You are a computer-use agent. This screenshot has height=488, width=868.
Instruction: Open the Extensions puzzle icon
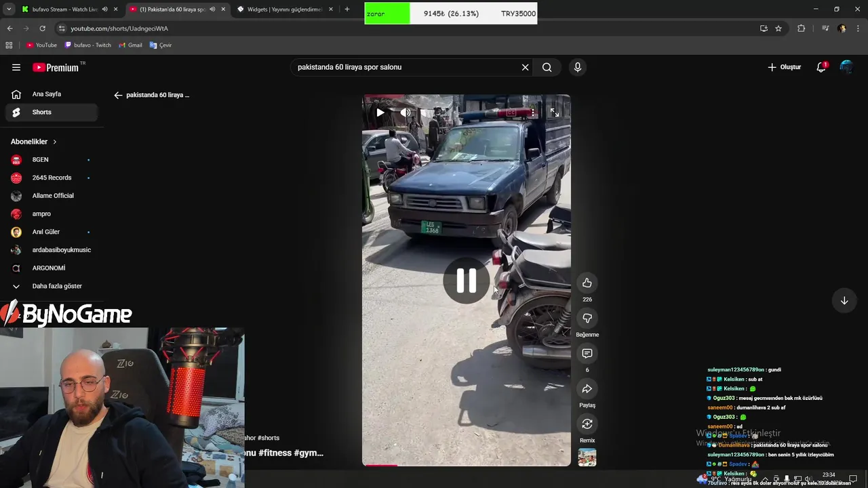tap(802, 28)
